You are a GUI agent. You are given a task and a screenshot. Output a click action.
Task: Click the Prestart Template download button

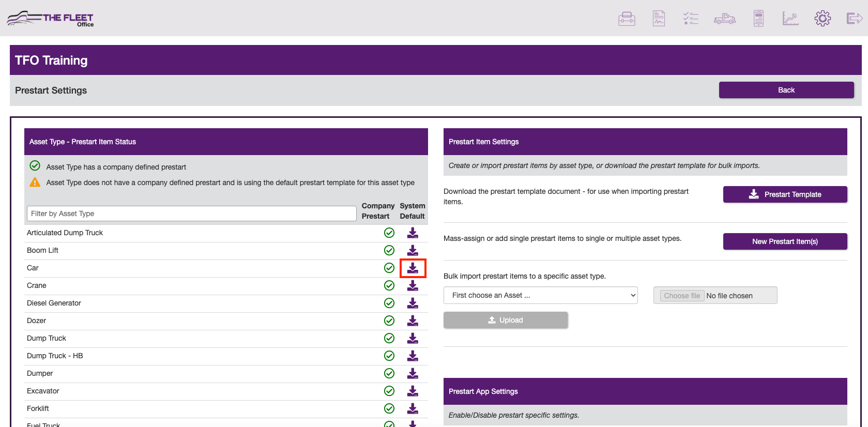(x=785, y=194)
